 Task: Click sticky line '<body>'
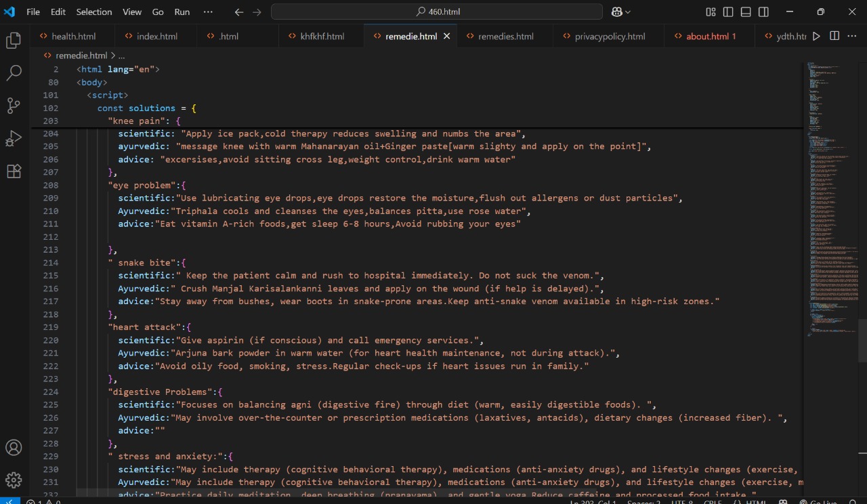coord(92,82)
